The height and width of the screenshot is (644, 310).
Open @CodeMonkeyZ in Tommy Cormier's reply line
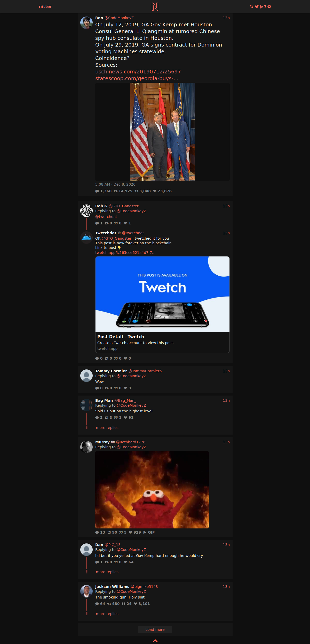pos(131,376)
